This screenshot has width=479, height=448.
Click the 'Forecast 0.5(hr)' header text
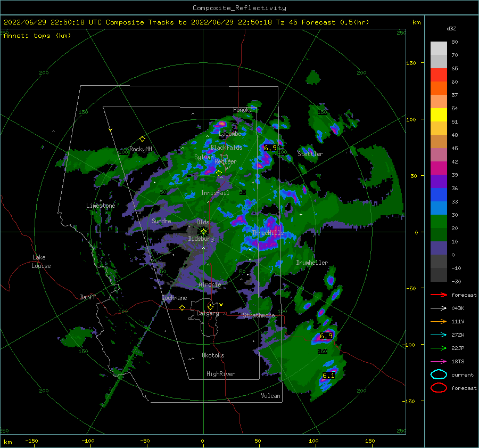tap(335, 22)
